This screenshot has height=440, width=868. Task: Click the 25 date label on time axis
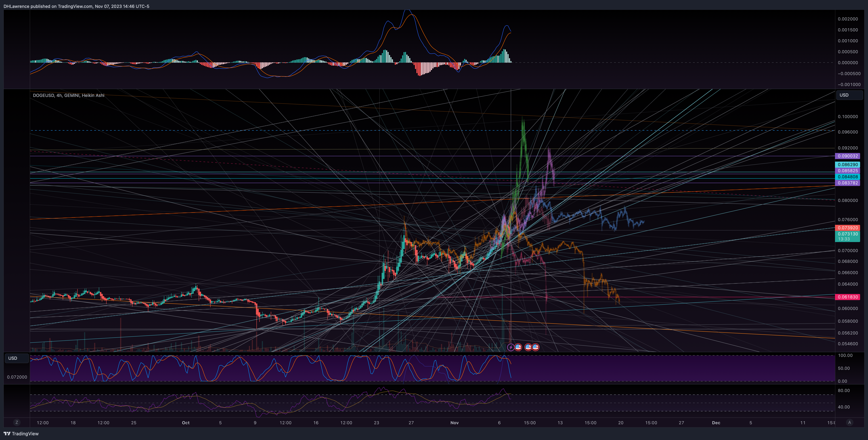coord(134,423)
